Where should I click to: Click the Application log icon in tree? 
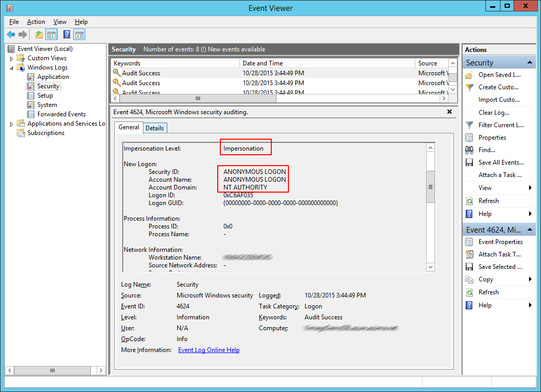pyautogui.click(x=31, y=77)
